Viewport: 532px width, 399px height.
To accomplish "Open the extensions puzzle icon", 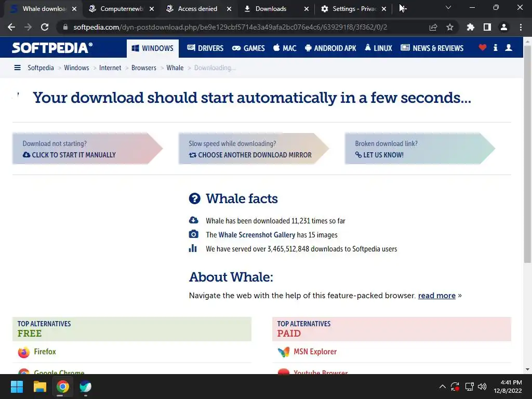I will point(471,27).
